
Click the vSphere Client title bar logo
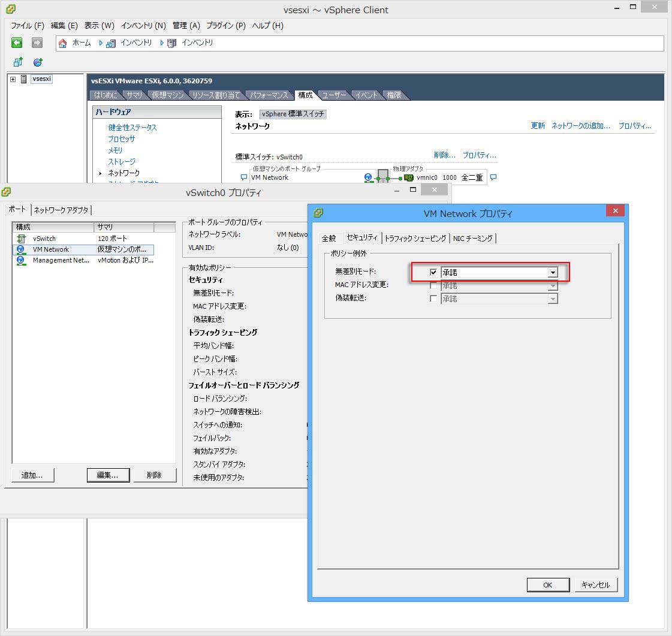point(11,9)
